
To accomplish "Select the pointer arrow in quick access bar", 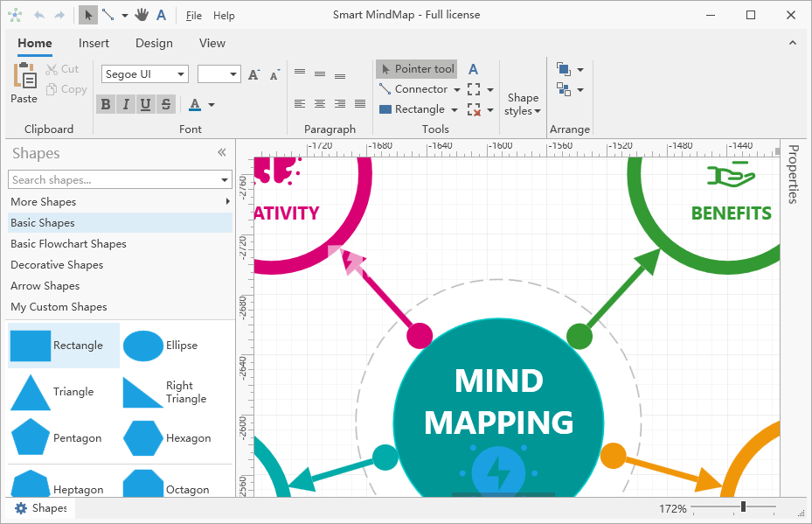I will pos(88,15).
